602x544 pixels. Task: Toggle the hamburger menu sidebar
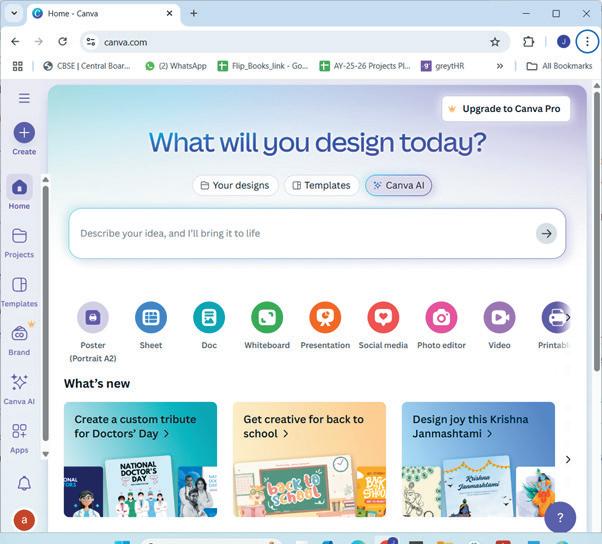tap(24, 98)
